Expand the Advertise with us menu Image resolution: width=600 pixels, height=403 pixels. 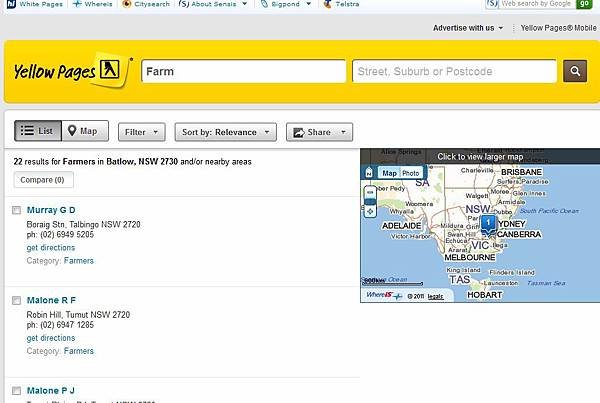click(468, 28)
